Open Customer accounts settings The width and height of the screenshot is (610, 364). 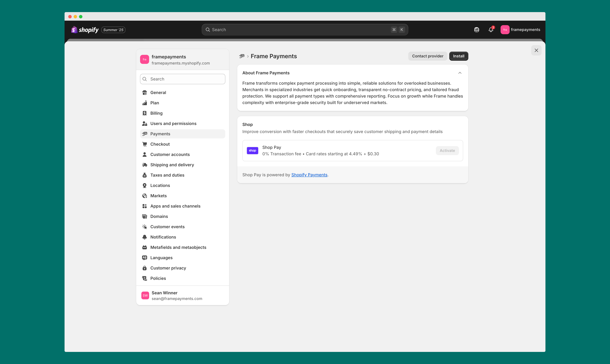(183, 154)
